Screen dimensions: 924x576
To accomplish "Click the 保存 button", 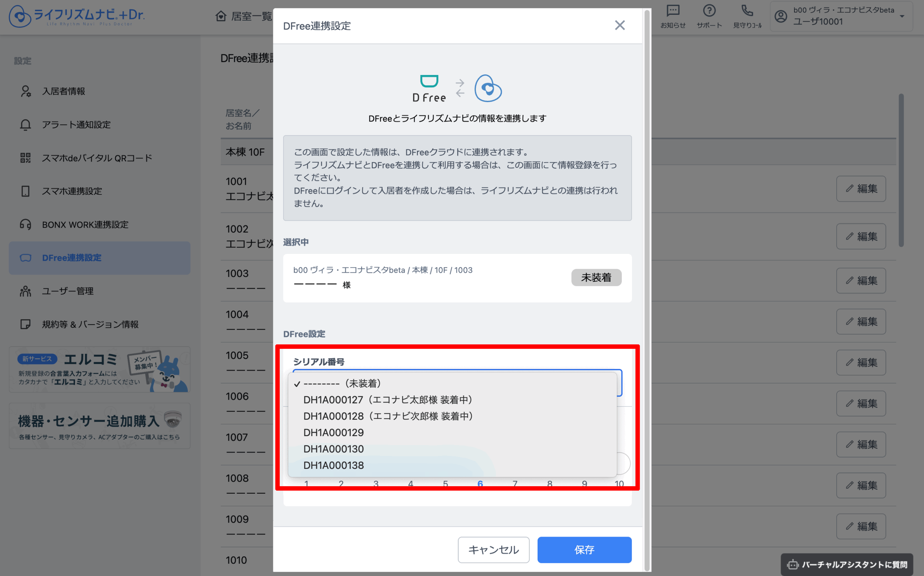I will point(584,549).
